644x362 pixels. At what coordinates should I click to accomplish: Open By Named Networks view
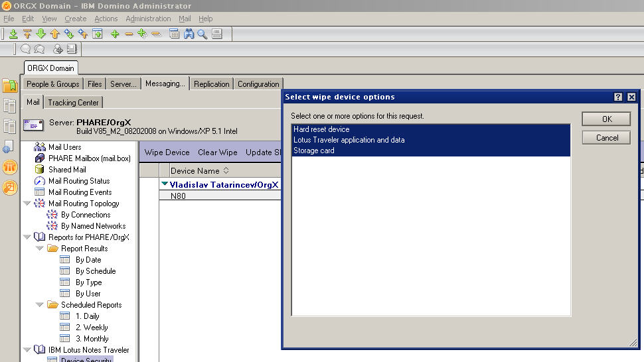coord(93,226)
